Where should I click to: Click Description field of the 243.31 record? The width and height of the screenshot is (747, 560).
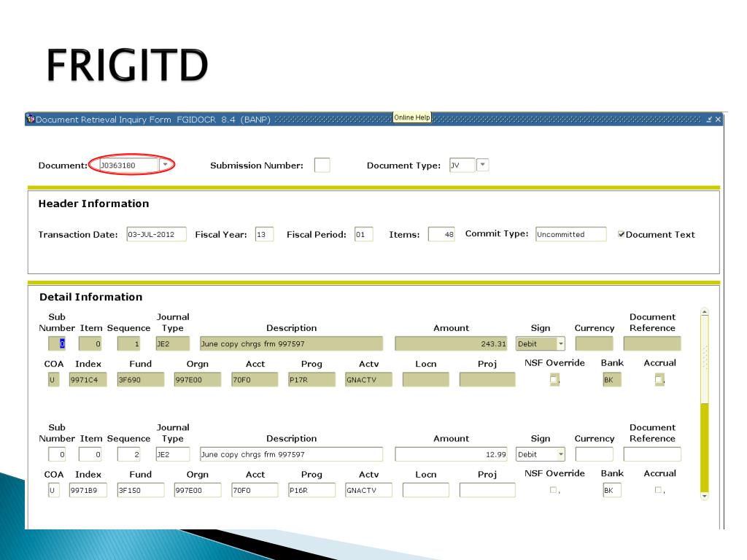pos(291,344)
